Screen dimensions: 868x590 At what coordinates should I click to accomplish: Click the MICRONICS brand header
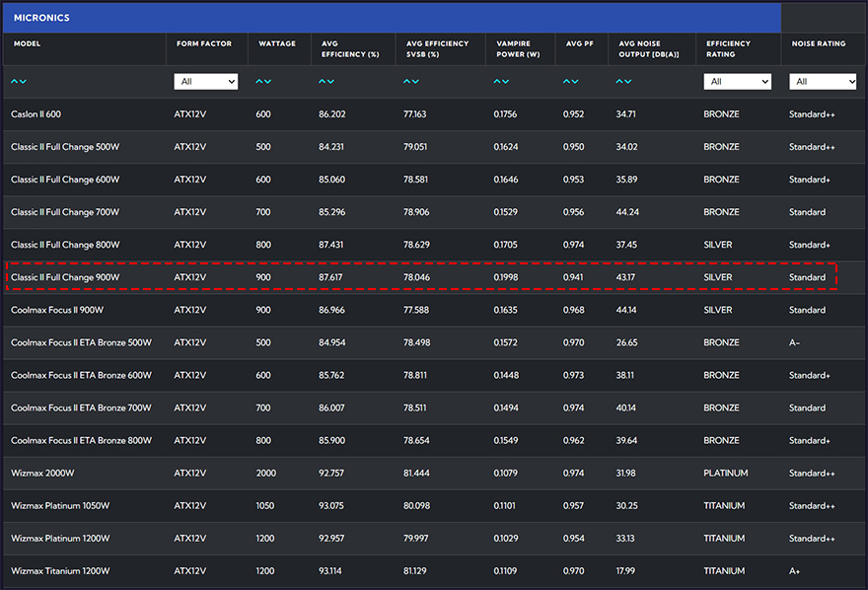pyautogui.click(x=41, y=18)
